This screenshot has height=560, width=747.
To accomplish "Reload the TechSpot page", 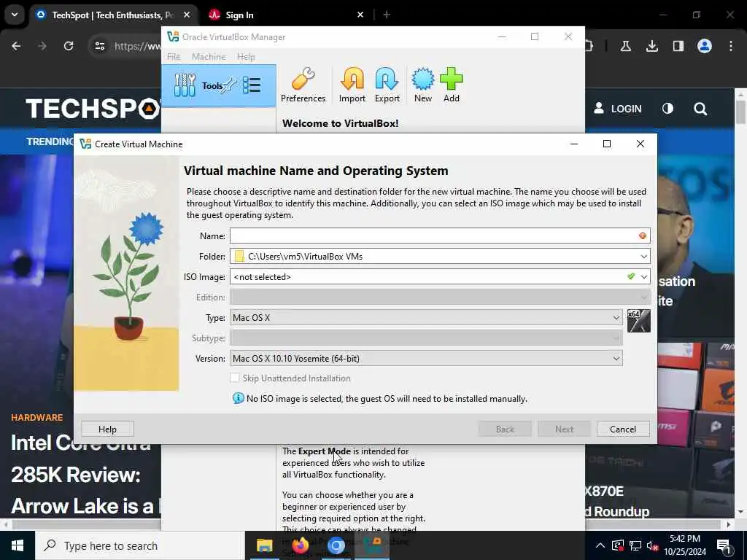I will coord(69,46).
